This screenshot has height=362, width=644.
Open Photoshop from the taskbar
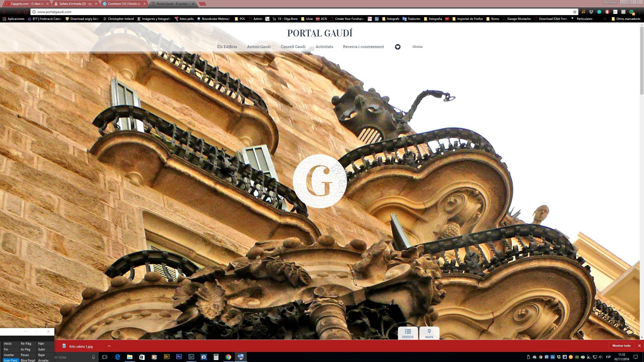point(179,357)
